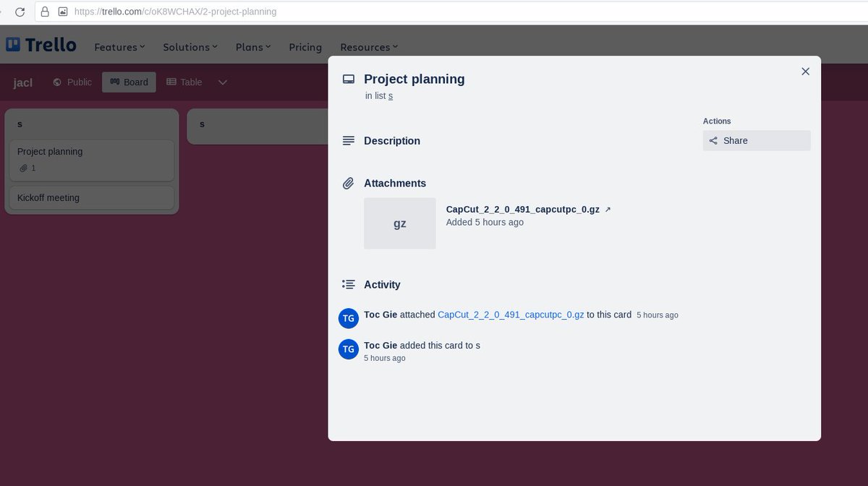
Task: Click the 5 hours ago timestamp under added entry
Action: 385,359
